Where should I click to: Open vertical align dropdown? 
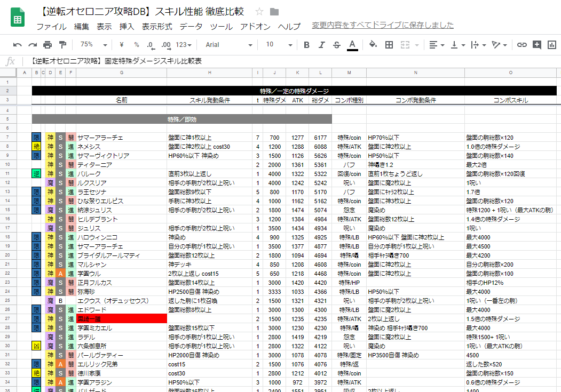[457, 45]
